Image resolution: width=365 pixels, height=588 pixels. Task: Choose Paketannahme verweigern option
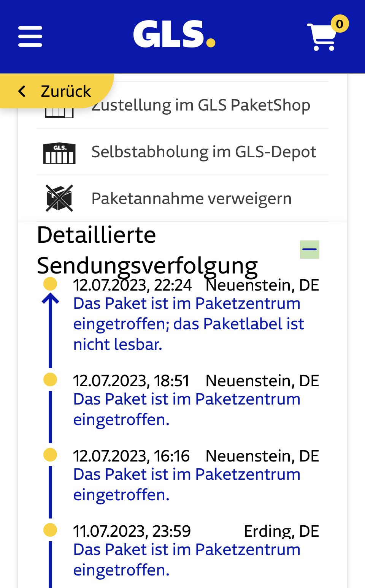[x=191, y=199]
